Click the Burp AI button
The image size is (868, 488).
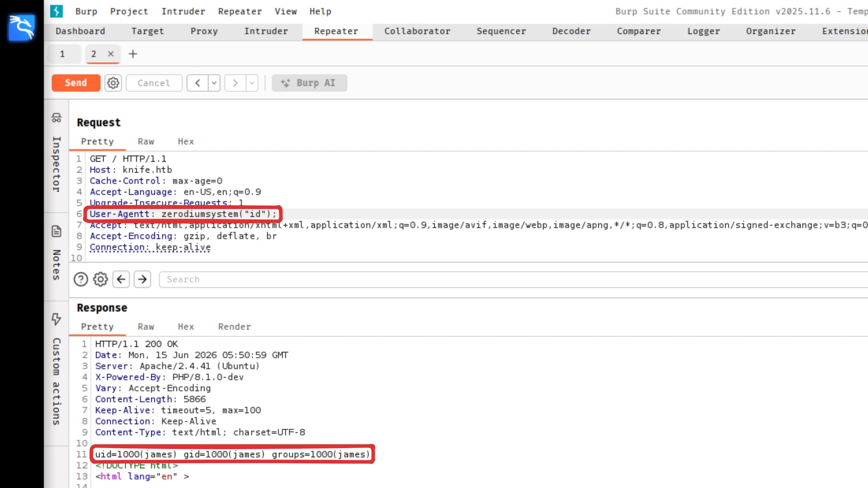point(309,83)
